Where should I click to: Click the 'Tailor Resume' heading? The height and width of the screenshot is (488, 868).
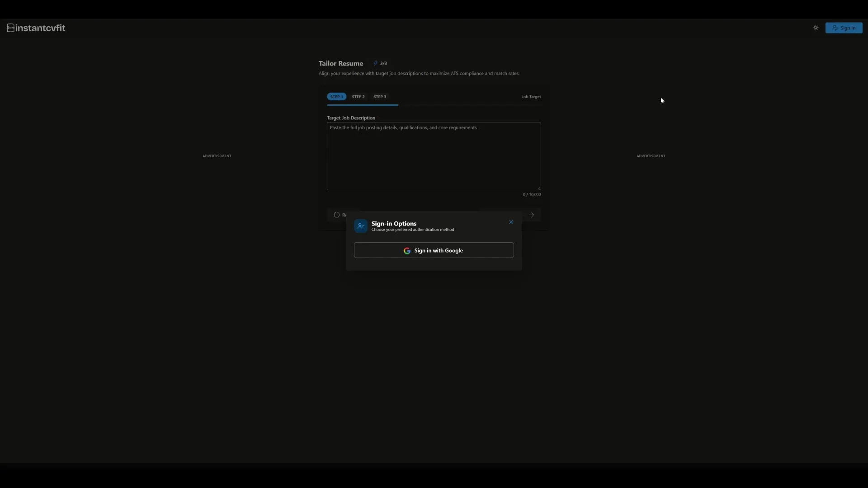[341, 64]
